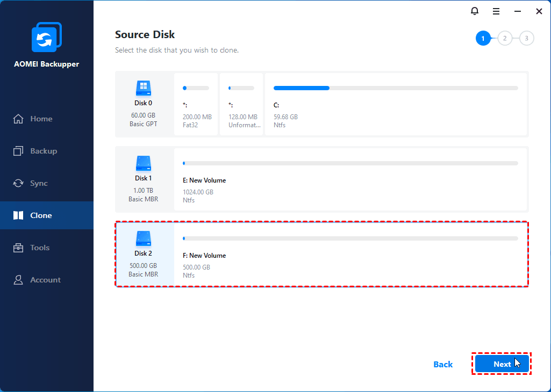Click the Disk 1 drive icon
The image size is (551, 392).
point(143,163)
